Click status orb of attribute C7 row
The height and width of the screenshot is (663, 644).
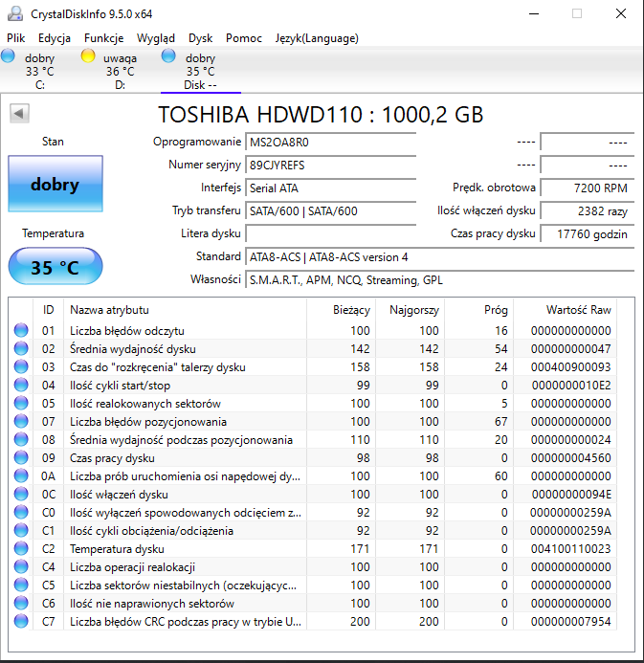21,621
